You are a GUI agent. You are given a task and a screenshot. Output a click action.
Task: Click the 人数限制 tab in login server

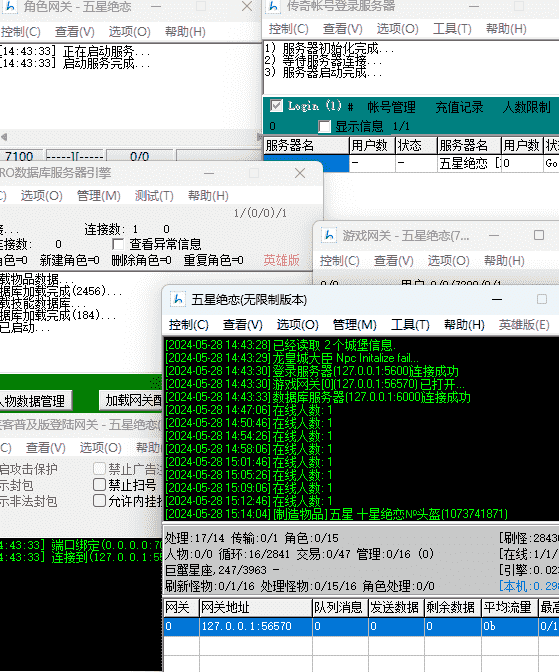(526, 107)
